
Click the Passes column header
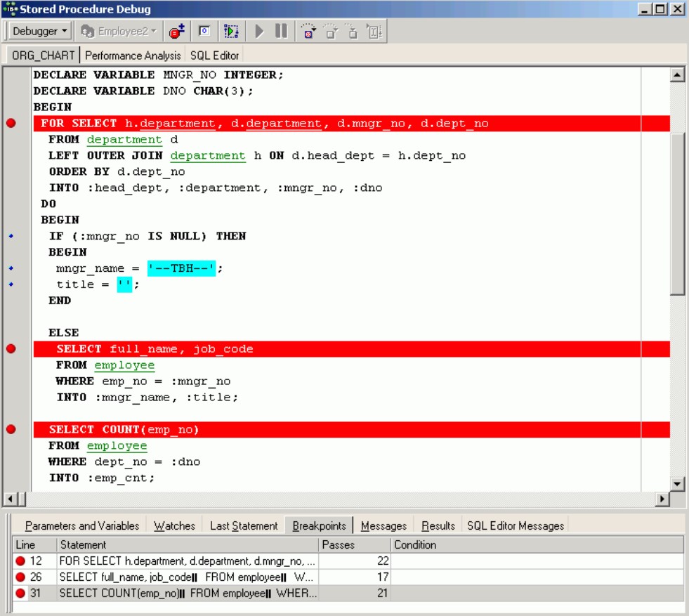point(354,545)
